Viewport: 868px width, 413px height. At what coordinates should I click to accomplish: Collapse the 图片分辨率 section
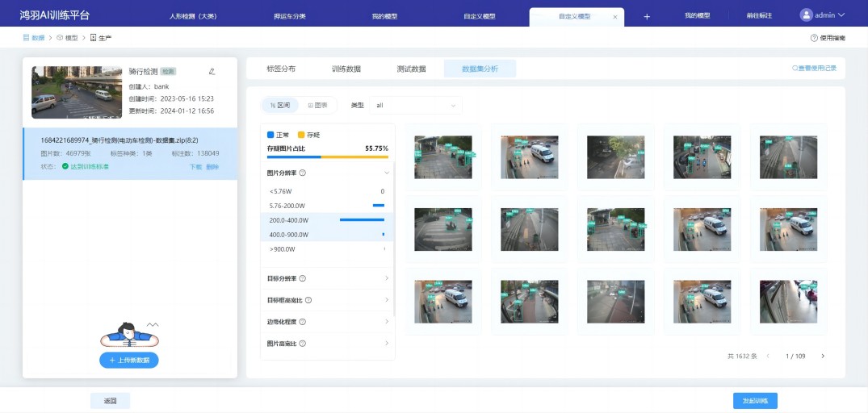coord(387,173)
